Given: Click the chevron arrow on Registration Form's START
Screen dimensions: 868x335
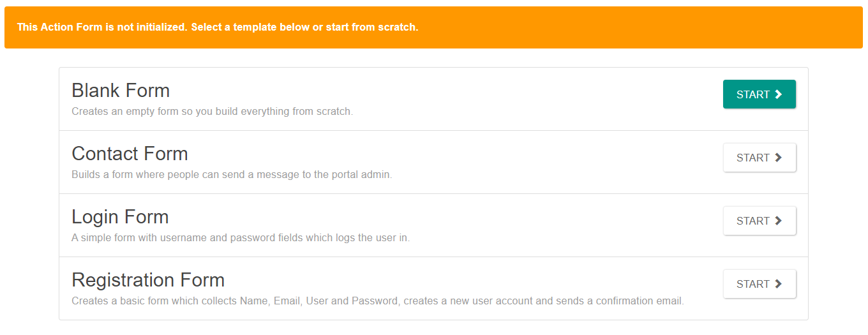Looking at the screenshot, I should tap(778, 284).
